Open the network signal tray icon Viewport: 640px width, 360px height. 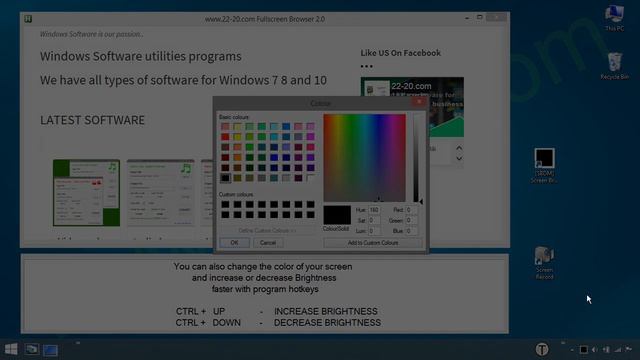click(x=618, y=349)
